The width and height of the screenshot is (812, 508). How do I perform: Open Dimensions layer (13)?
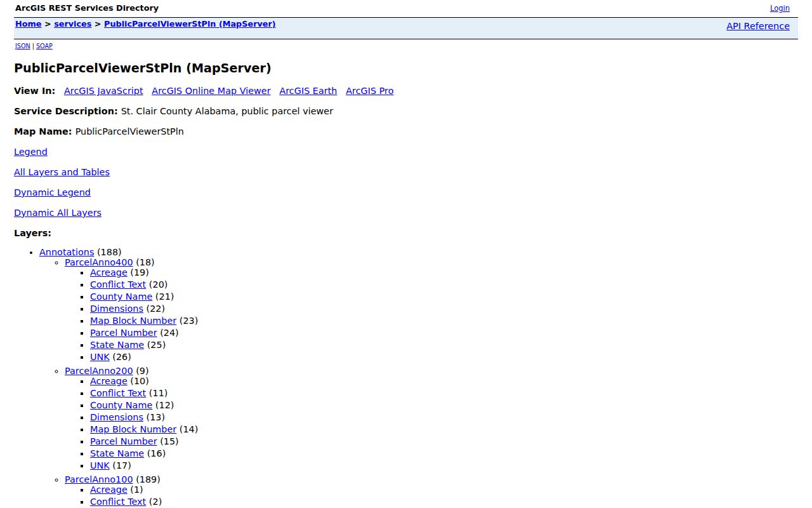[x=117, y=417]
